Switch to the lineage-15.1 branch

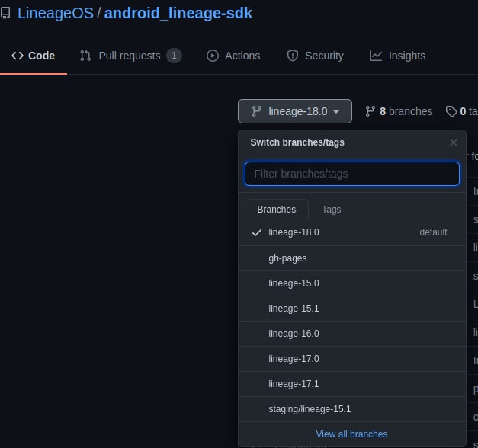tap(352, 309)
